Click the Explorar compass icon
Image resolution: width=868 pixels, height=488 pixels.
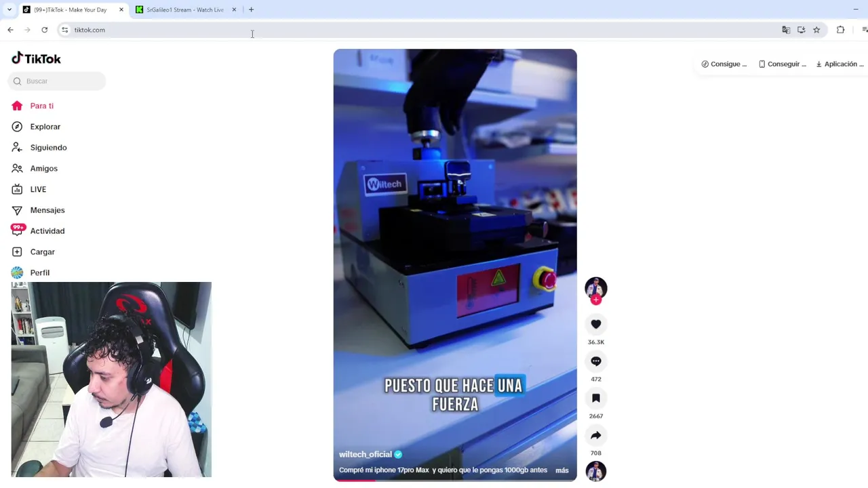(17, 127)
